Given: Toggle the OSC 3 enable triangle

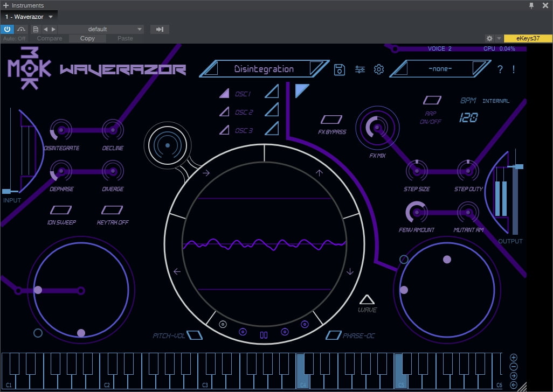Looking at the screenshot, I should coord(224,130).
